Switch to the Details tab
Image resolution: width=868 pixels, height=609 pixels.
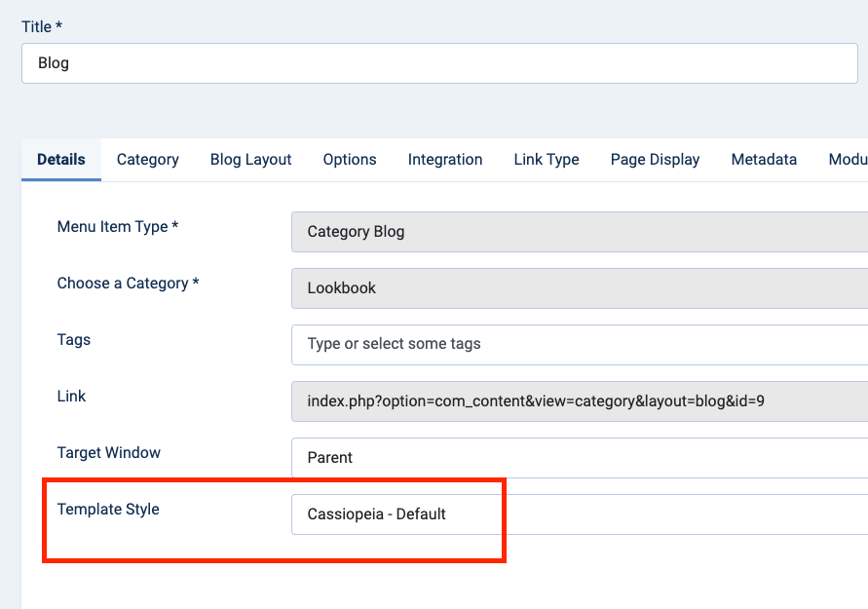coord(61,160)
